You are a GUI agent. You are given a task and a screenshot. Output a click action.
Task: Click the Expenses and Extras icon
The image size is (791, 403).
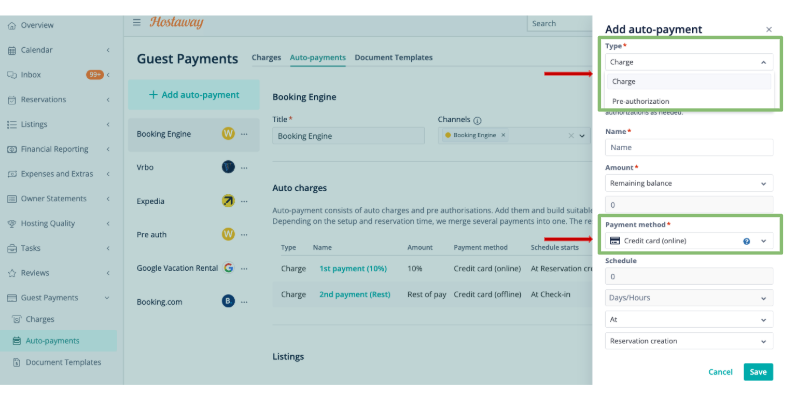click(12, 174)
